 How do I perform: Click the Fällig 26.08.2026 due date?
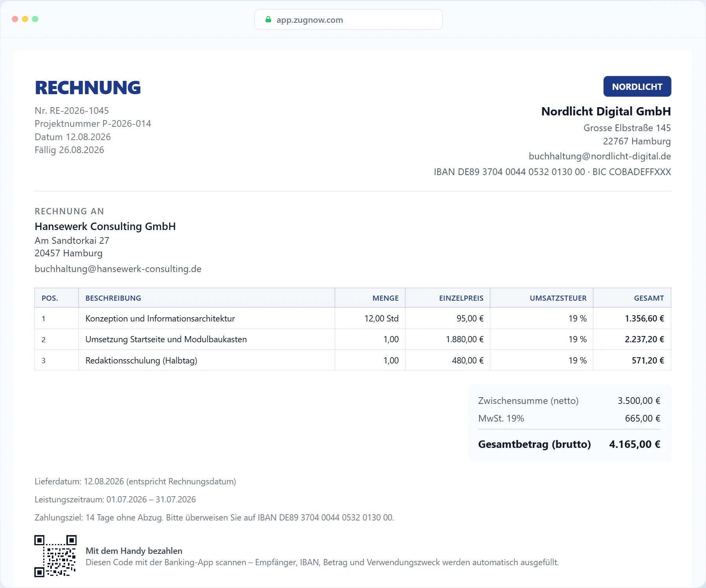click(70, 150)
